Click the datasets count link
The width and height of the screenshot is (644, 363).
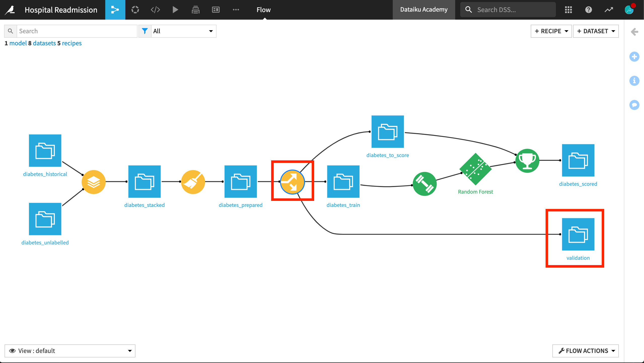[44, 43]
